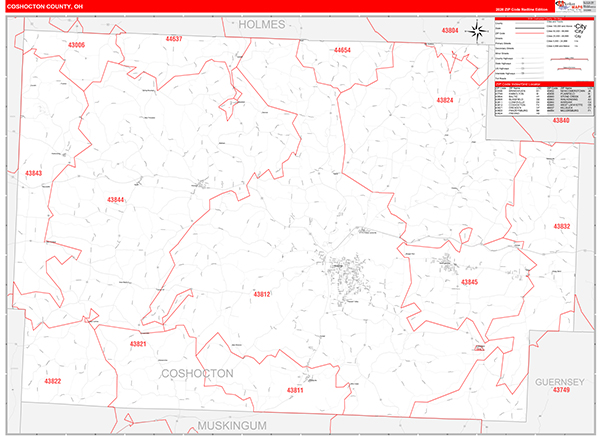
Task: Select ZIP code label 43006
Action: coord(76,45)
